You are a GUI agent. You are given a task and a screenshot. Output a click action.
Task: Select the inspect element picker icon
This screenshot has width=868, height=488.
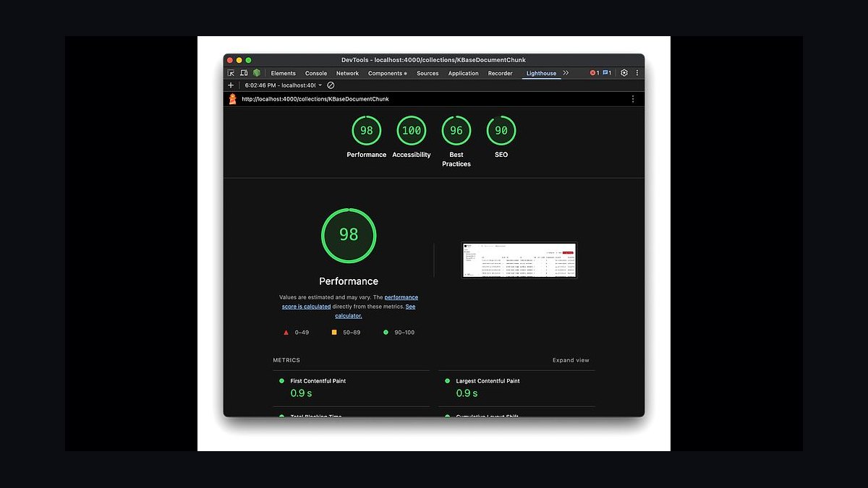(231, 73)
